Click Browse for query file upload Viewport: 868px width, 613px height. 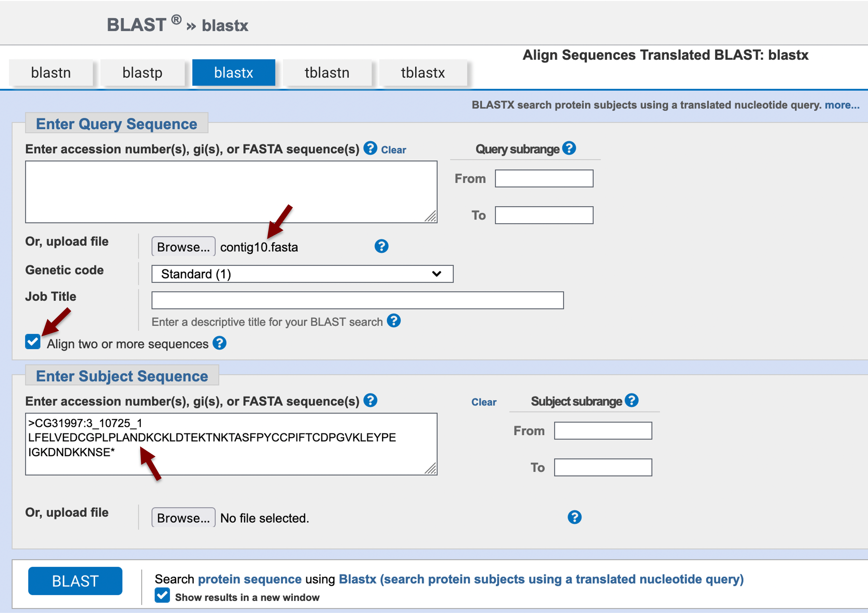tap(183, 247)
